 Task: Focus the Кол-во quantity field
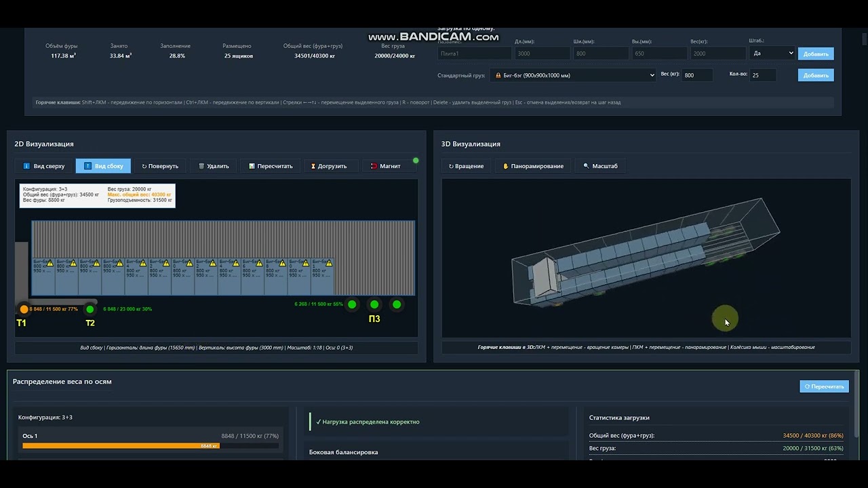tap(763, 75)
